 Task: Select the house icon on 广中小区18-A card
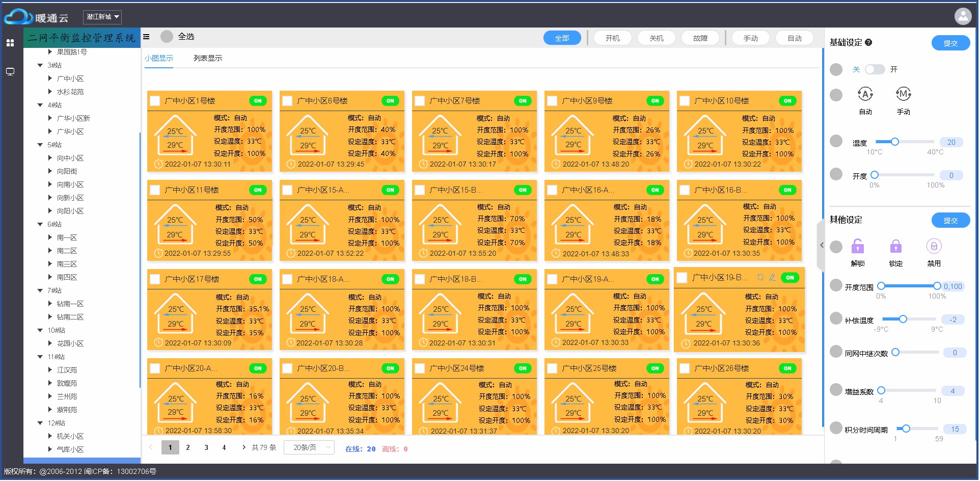[x=308, y=313]
